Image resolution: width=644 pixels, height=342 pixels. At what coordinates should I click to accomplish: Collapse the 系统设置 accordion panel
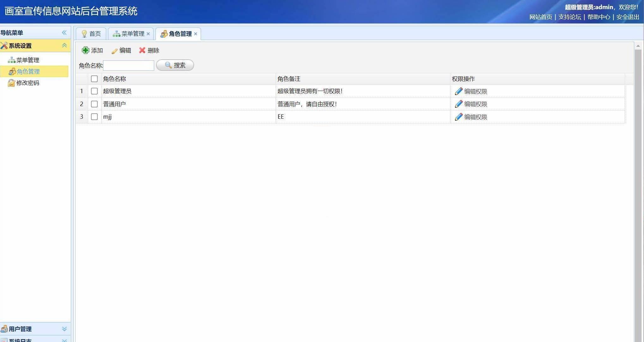(64, 45)
